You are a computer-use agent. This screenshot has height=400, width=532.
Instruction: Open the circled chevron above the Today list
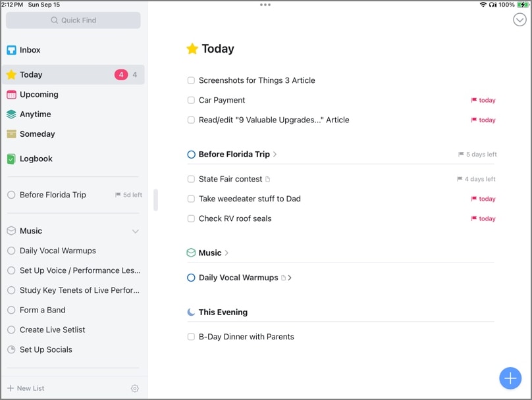pos(520,20)
